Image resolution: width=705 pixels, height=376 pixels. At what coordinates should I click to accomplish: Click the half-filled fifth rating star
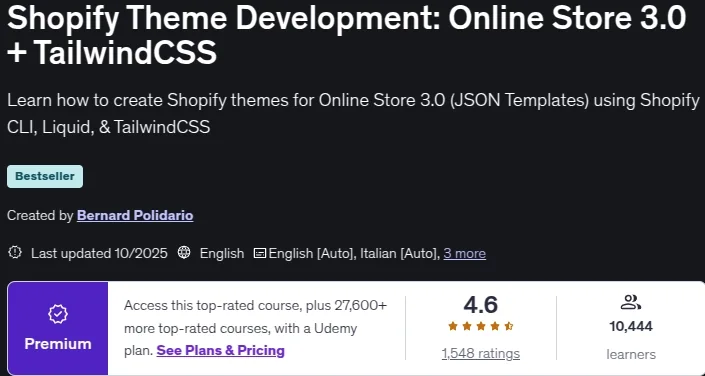point(509,327)
